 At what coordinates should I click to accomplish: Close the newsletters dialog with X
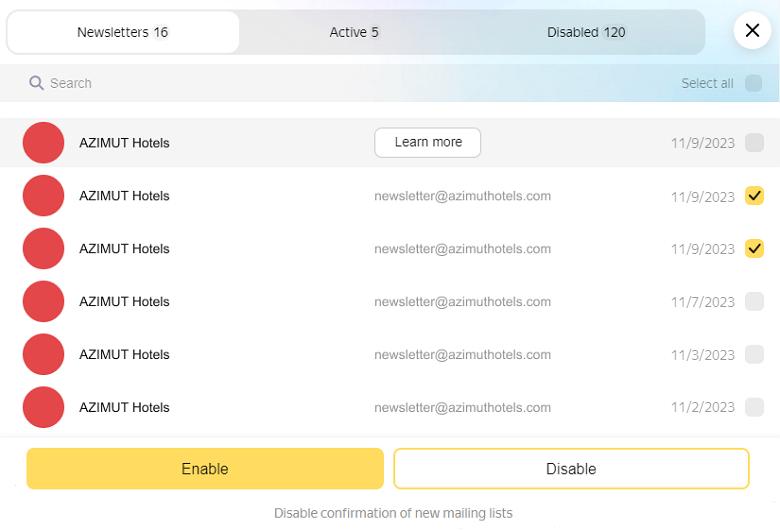pos(752,31)
